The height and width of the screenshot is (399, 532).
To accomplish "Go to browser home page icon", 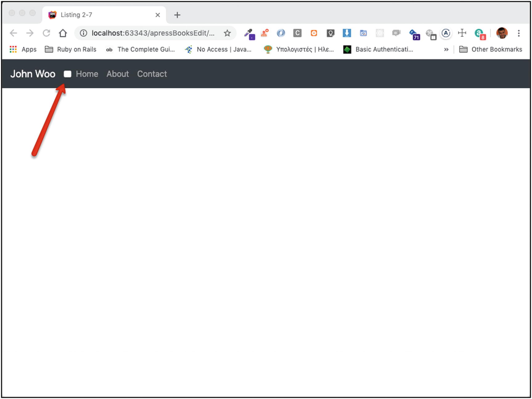I will (x=63, y=33).
